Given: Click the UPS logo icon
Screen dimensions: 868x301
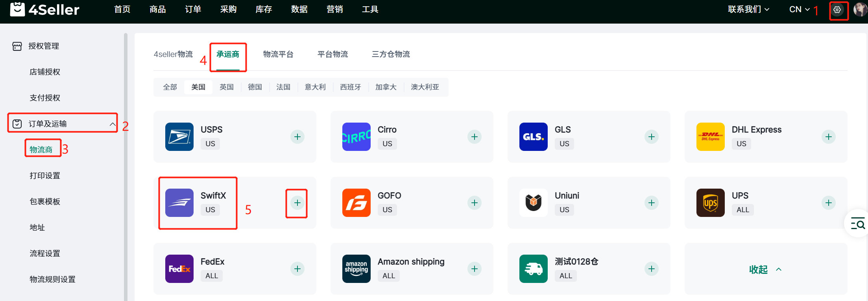Looking at the screenshot, I should tap(710, 203).
